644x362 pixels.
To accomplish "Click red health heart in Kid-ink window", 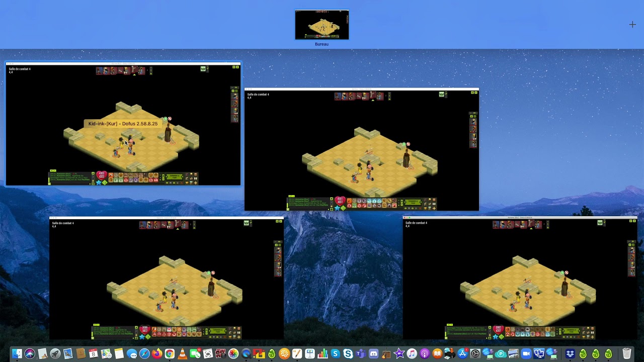I will click(102, 176).
